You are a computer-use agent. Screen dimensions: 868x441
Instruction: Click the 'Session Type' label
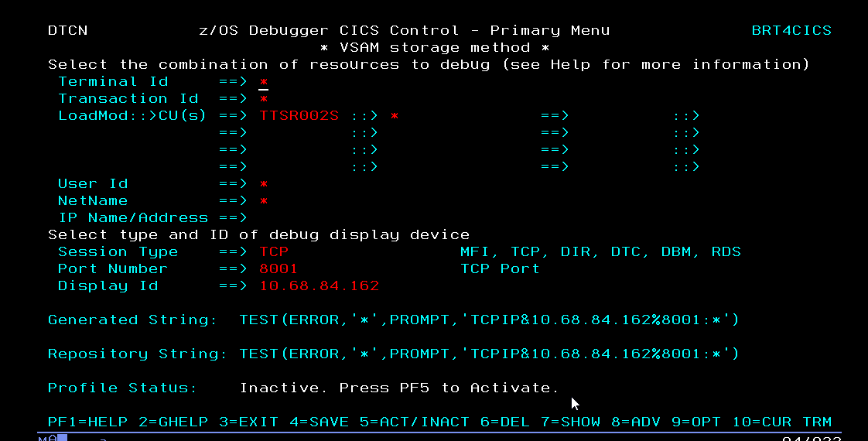click(x=118, y=251)
